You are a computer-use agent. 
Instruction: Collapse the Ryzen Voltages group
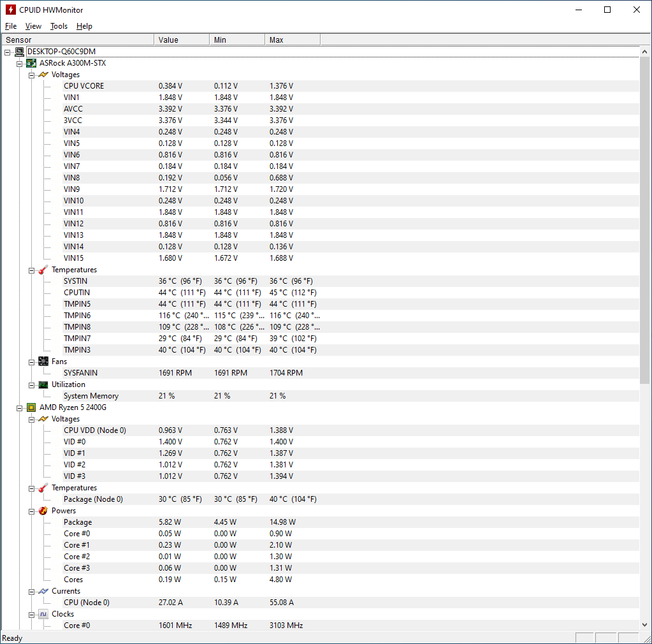point(31,420)
